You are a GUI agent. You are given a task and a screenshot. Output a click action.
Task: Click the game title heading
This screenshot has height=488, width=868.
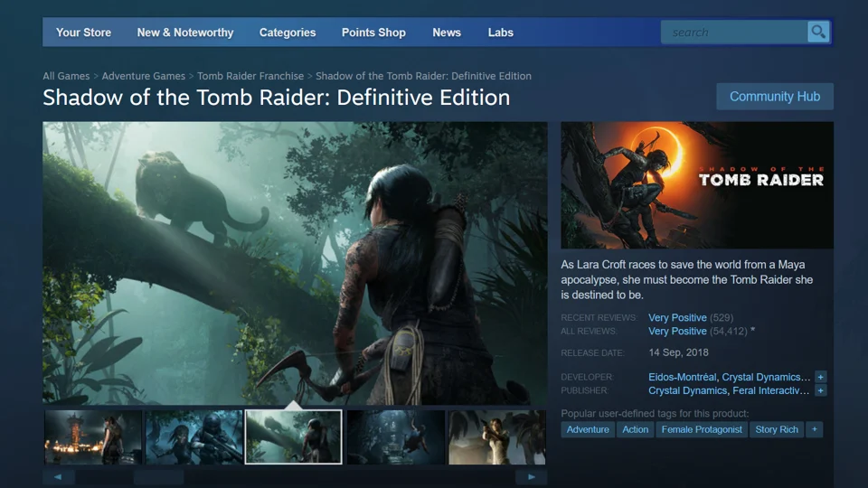coord(277,98)
